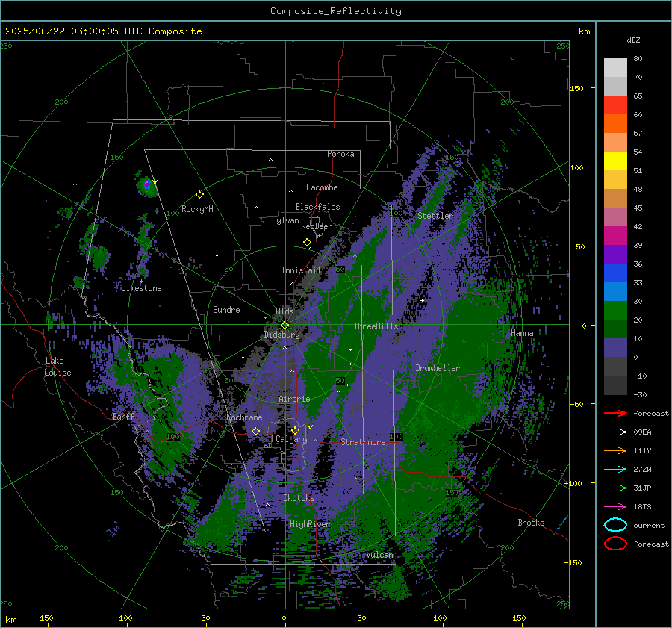Click the Didsbury town label
The image size is (672, 628).
click(282, 335)
